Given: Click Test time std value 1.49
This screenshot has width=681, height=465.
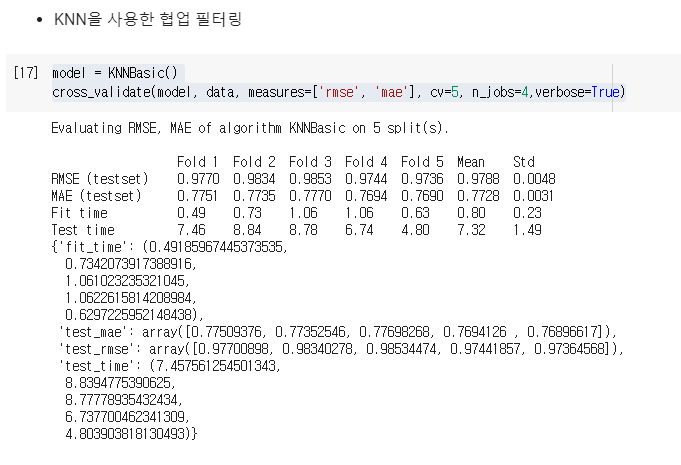Looking at the screenshot, I should coord(527,230).
